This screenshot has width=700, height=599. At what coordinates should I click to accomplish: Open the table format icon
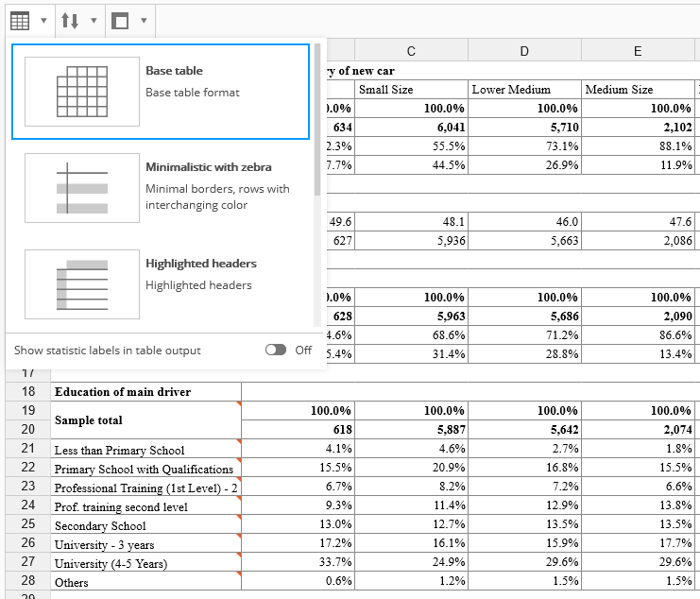(x=20, y=21)
